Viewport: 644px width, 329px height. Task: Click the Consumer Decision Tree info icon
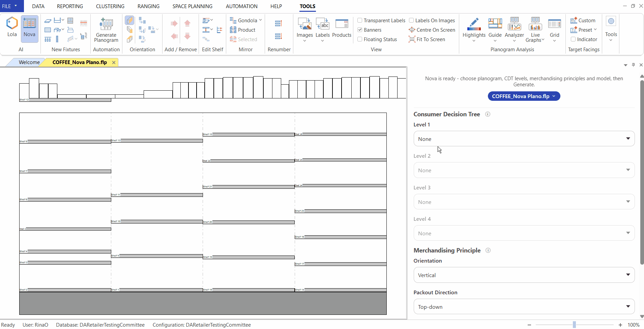tap(488, 114)
